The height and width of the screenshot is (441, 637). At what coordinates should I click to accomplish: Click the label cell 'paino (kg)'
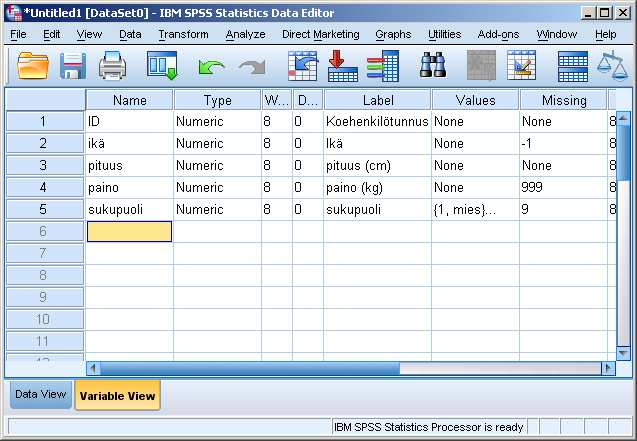pos(377,187)
